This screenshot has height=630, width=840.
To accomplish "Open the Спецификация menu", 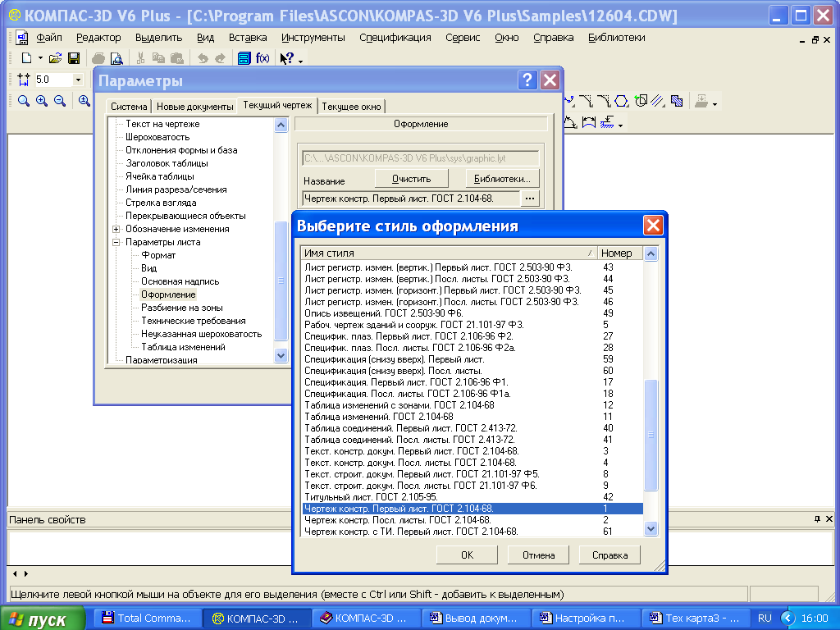I will coord(395,38).
